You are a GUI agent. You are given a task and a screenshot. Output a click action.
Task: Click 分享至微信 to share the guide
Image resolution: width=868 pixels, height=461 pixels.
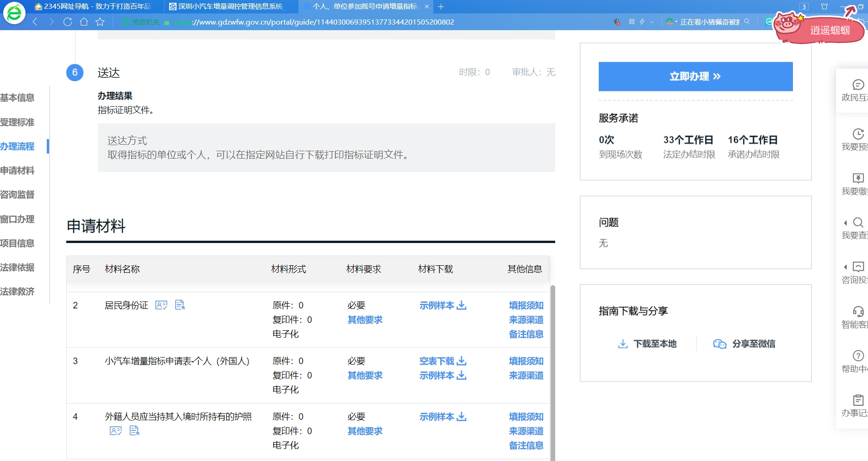point(744,344)
